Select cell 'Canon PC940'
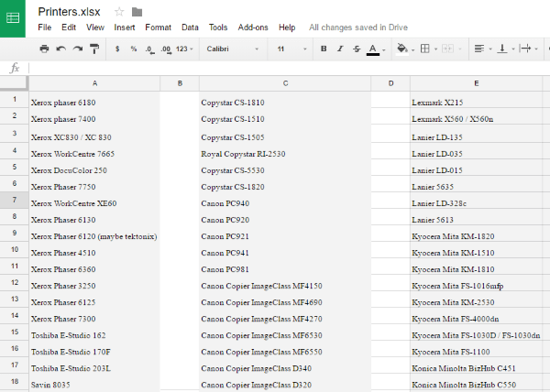 pos(285,201)
